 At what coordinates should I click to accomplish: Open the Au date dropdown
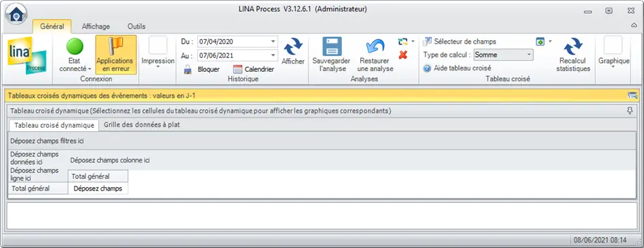point(273,55)
